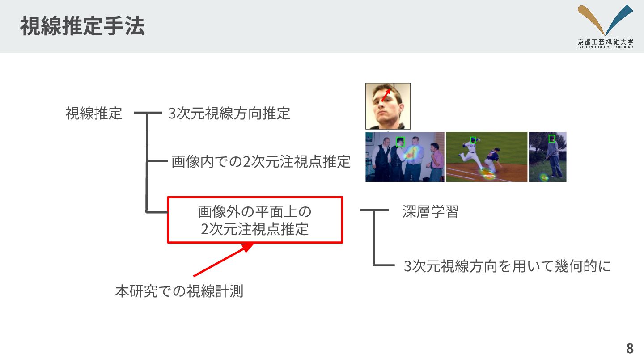
Task: Click the green head box on standing person
Action: (552, 139)
